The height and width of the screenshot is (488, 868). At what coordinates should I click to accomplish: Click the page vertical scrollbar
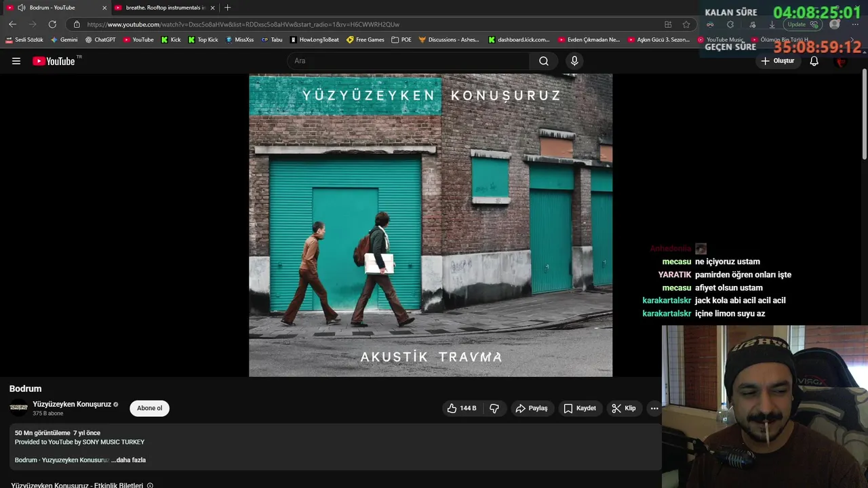(864, 114)
